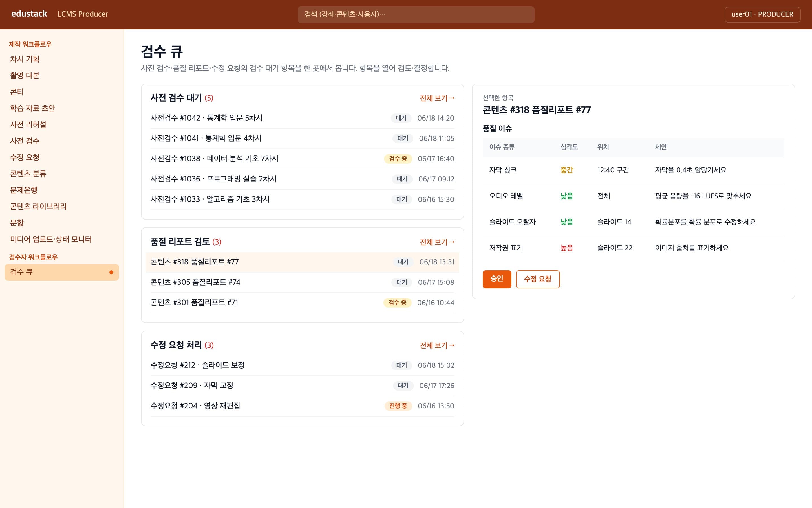Click 전체 보기 for 품질 리포트 검토
This screenshot has height=508, width=812.
point(437,242)
